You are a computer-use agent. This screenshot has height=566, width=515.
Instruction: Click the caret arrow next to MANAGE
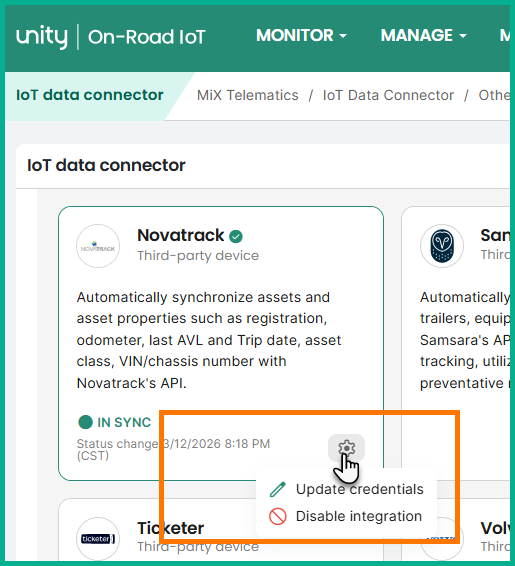point(463,36)
